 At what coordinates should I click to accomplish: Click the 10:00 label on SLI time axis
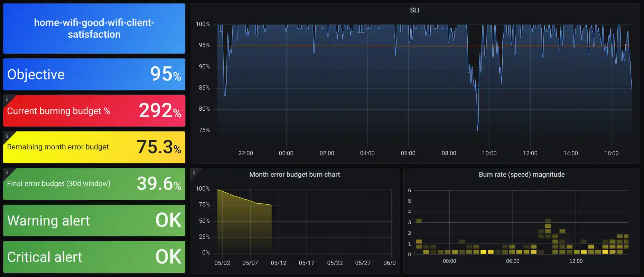pyautogui.click(x=489, y=153)
